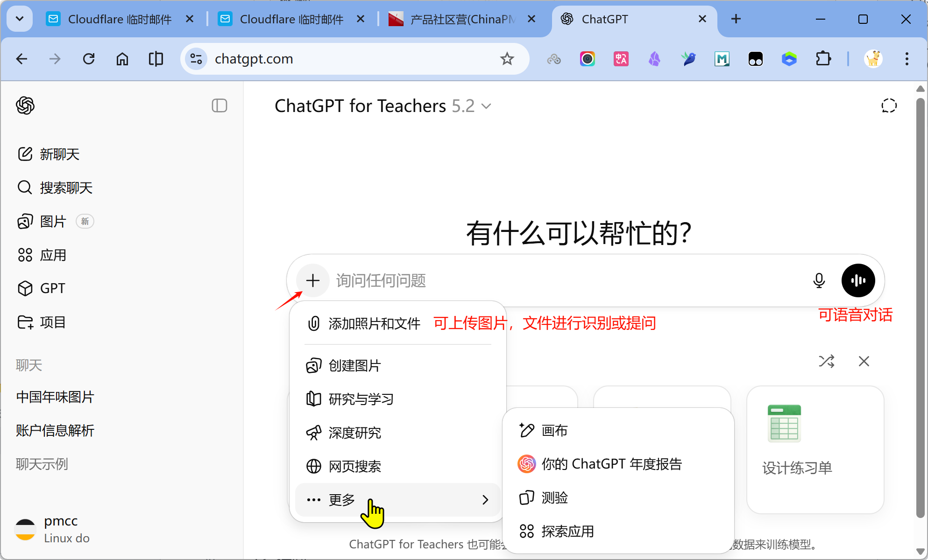Image resolution: width=928 pixels, height=560 pixels.
Task: Open a new chat from the sidebar
Action: [x=59, y=154]
